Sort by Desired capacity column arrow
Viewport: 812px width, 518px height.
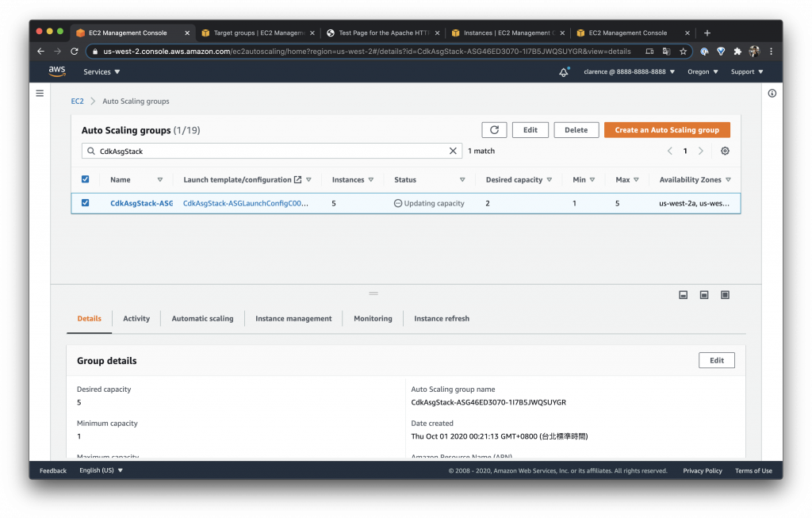click(550, 180)
